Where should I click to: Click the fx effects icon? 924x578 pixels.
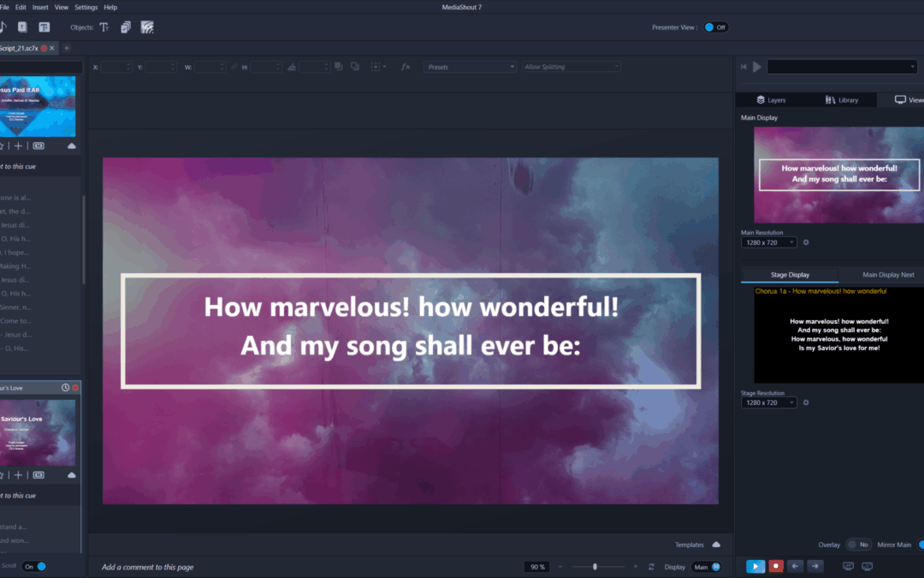(406, 67)
